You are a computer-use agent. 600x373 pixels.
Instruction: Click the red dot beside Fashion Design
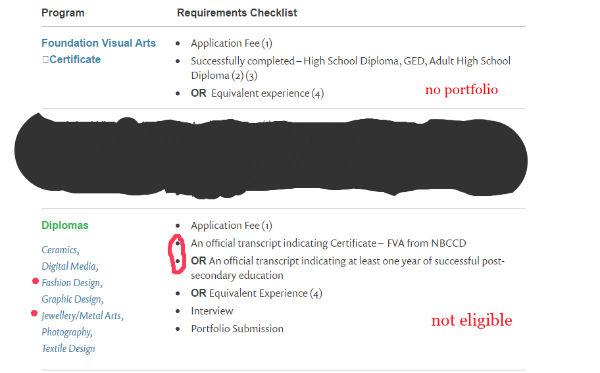click(x=35, y=281)
